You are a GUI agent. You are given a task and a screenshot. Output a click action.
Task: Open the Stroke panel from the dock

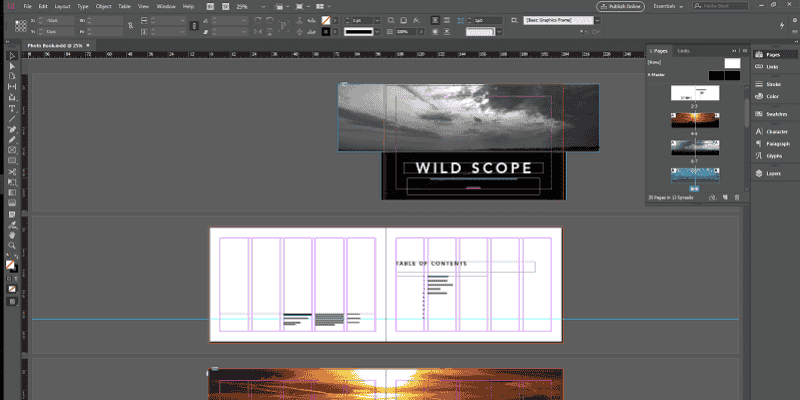(770, 84)
